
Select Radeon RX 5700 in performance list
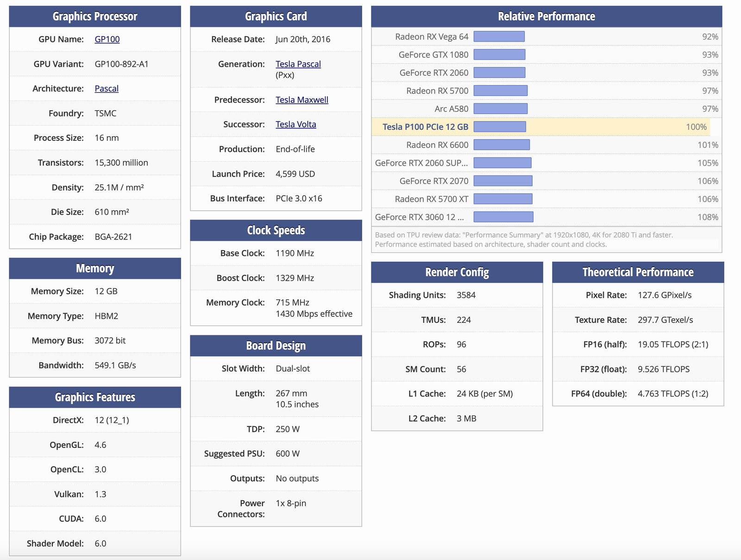[437, 91]
